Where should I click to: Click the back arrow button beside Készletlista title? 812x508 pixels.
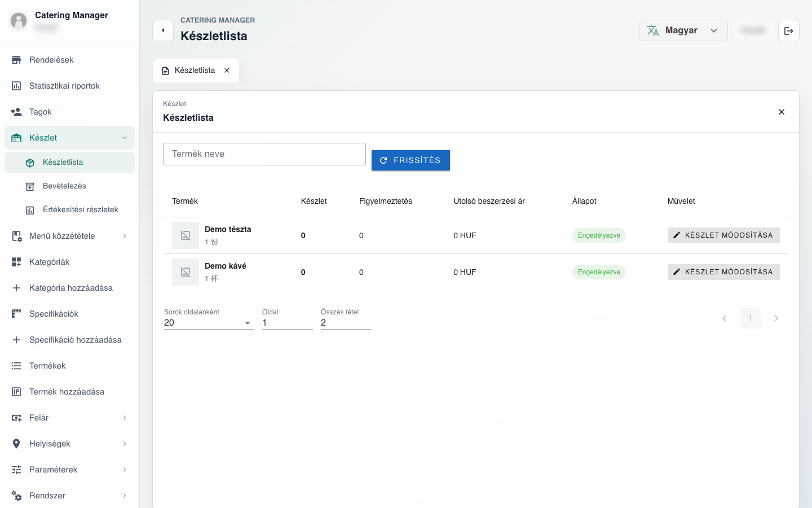[x=163, y=30]
